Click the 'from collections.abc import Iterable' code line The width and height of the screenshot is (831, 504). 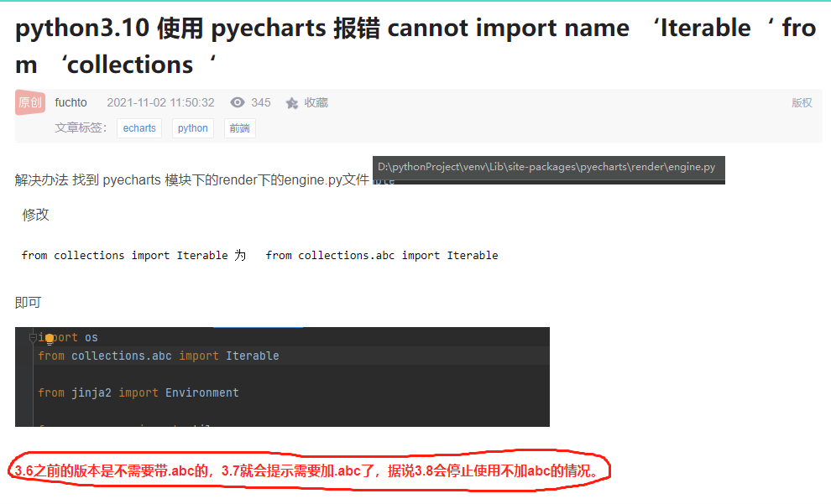click(159, 356)
